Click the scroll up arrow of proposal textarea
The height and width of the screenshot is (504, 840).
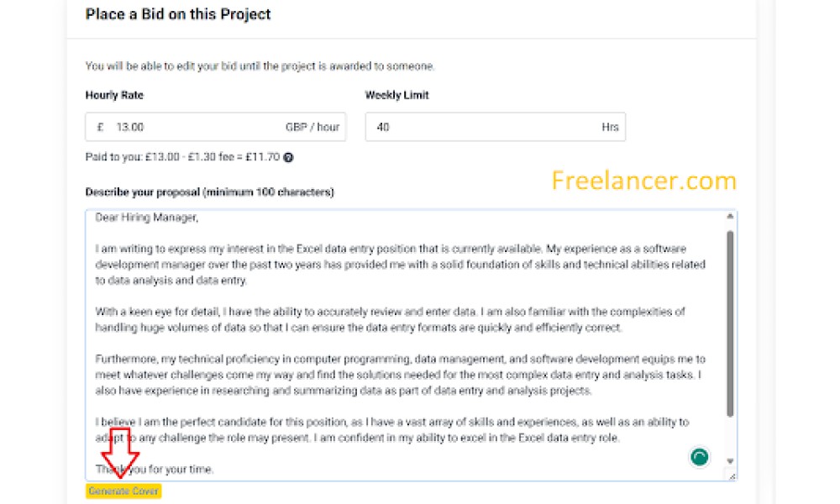click(730, 217)
